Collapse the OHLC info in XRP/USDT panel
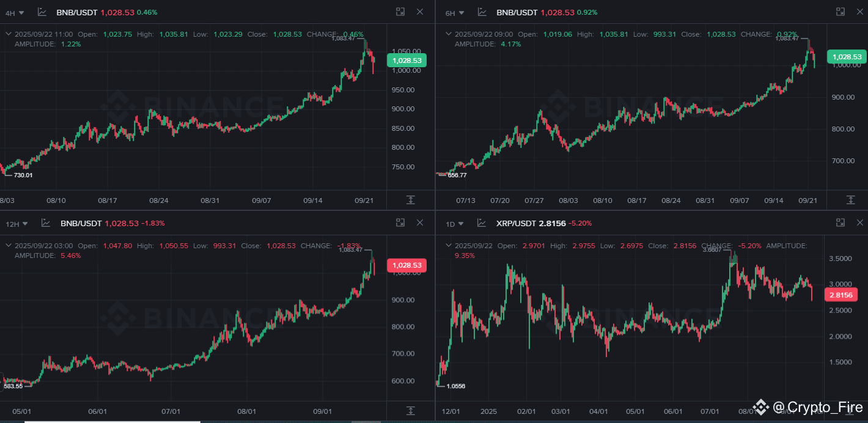 click(x=449, y=246)
